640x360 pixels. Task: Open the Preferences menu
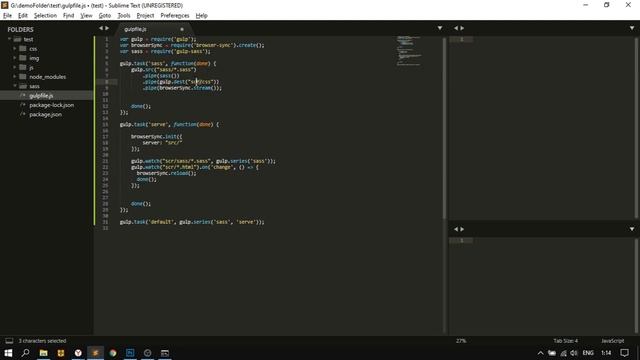pyautogui.click(x=175, y=16)
